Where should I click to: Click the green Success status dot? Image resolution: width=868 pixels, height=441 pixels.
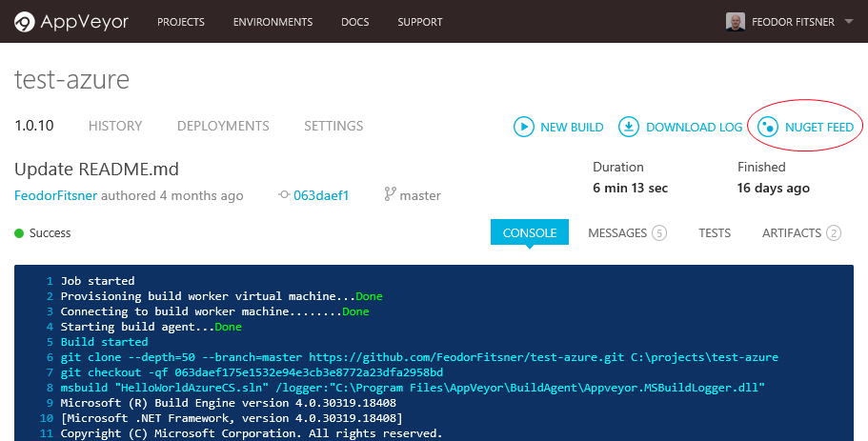pyautogui.click(x=19, y=233)
